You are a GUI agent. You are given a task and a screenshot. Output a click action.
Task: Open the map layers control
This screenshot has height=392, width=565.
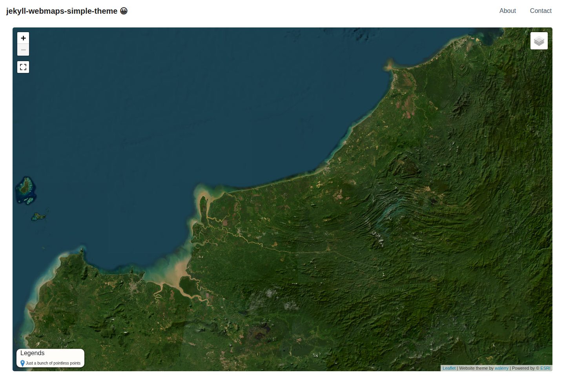pyautogui.click(x=539, y=41)
